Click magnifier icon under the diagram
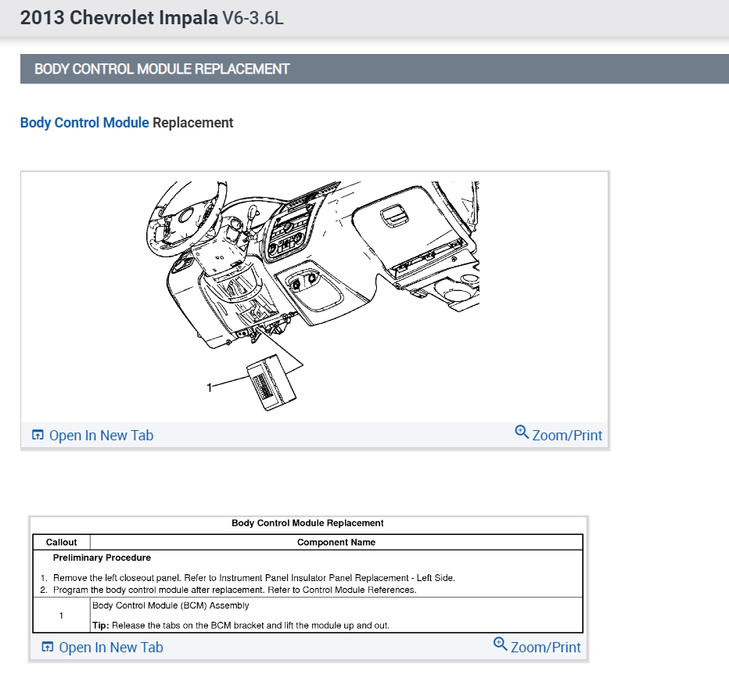The width and height of the screenshot is (729, 700). (x=522, y=432)
